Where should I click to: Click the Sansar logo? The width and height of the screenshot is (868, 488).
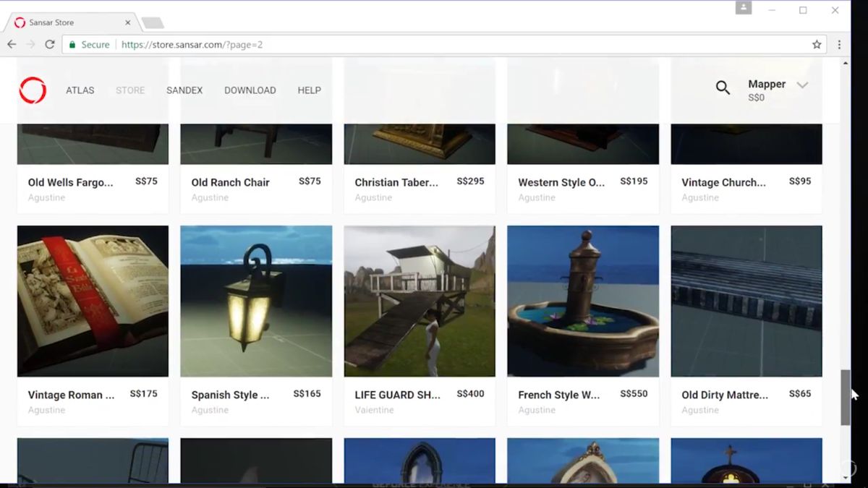click(32, 90)
